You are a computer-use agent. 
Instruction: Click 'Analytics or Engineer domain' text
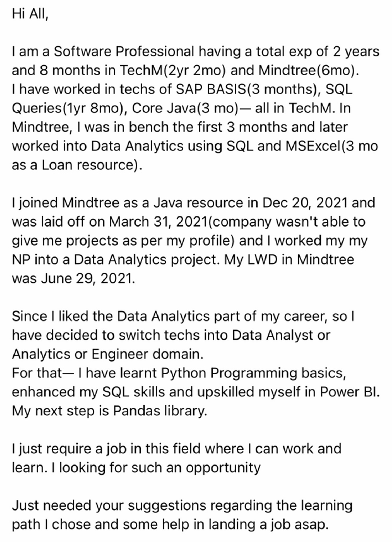[x=107, y=354]
